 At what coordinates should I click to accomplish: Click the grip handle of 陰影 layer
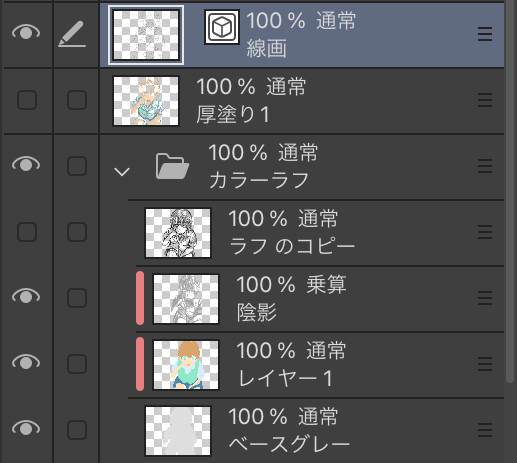pyautogui.click(x=485, y=298)
